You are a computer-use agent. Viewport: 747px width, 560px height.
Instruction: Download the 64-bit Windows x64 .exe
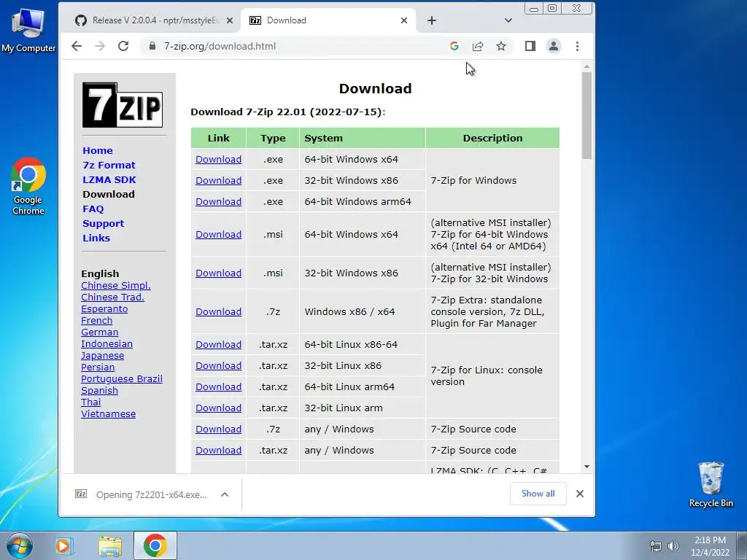click(x=218, y=160)
